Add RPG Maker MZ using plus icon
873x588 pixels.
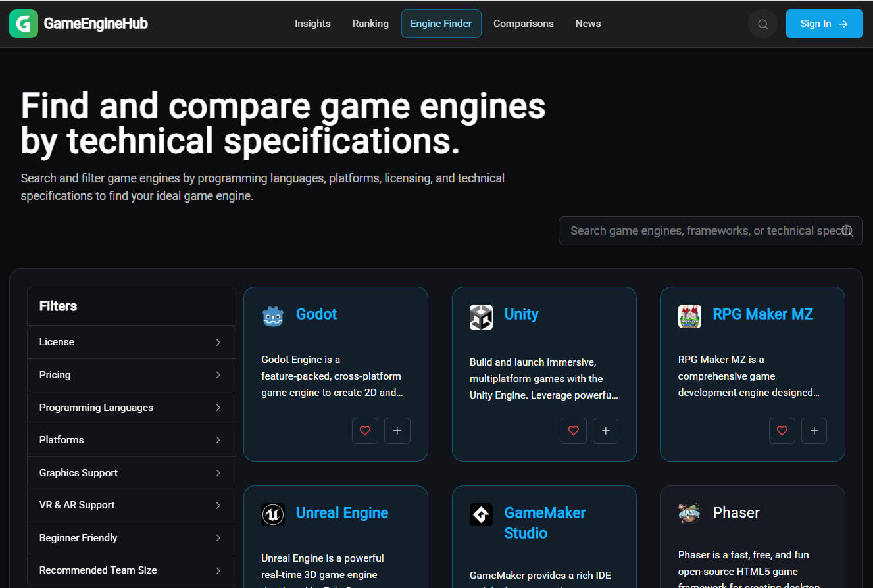point(814,431)
